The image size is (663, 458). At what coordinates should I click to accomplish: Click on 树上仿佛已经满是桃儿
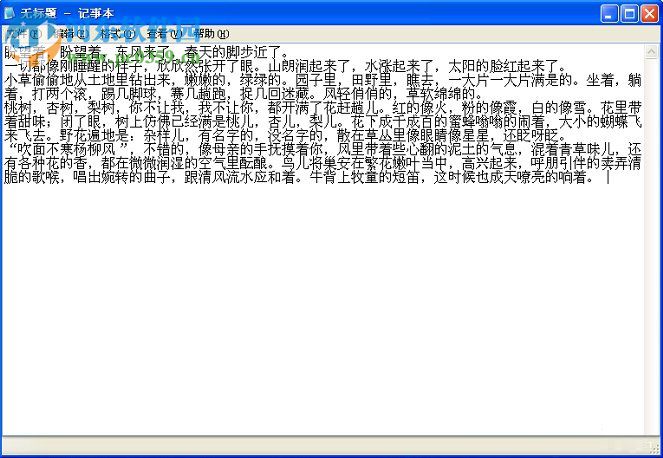tap(184, 122)
